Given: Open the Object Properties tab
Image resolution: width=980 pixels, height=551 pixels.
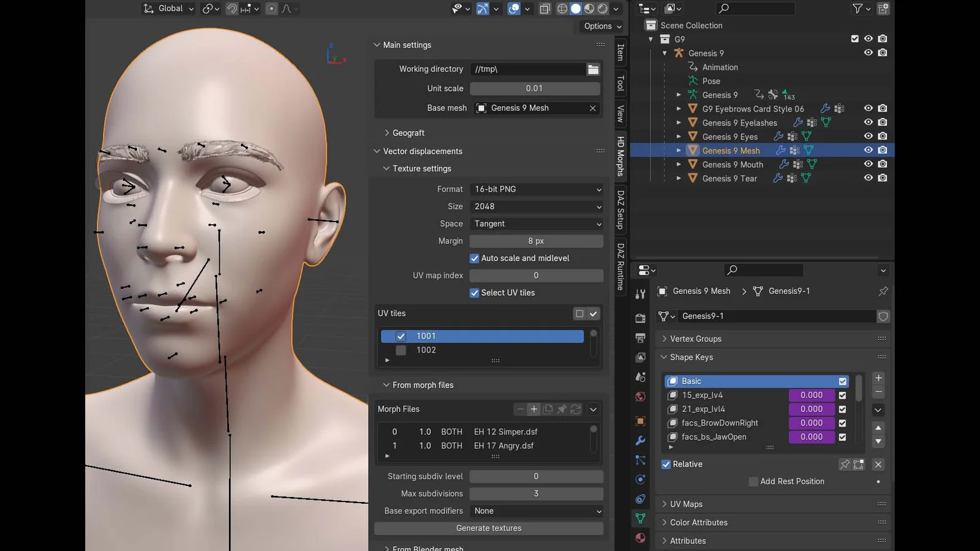Looking at the screenshot, I should pyautogui.click(x=640, y=421).
